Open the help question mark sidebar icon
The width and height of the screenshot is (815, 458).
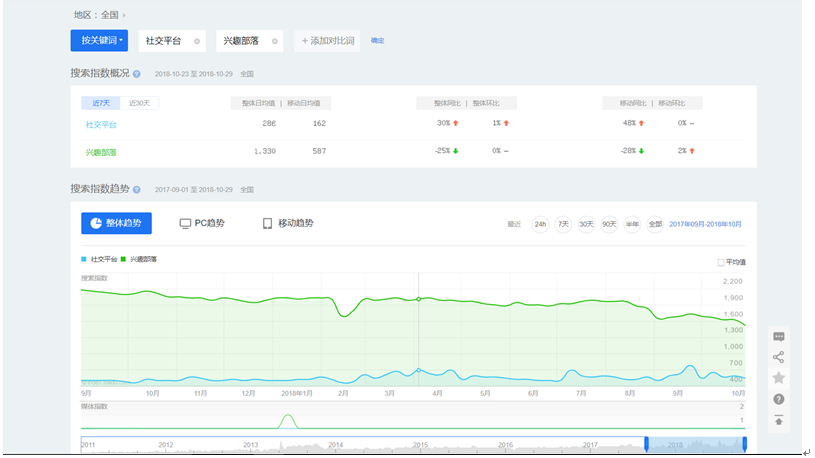tap(779, 399)
